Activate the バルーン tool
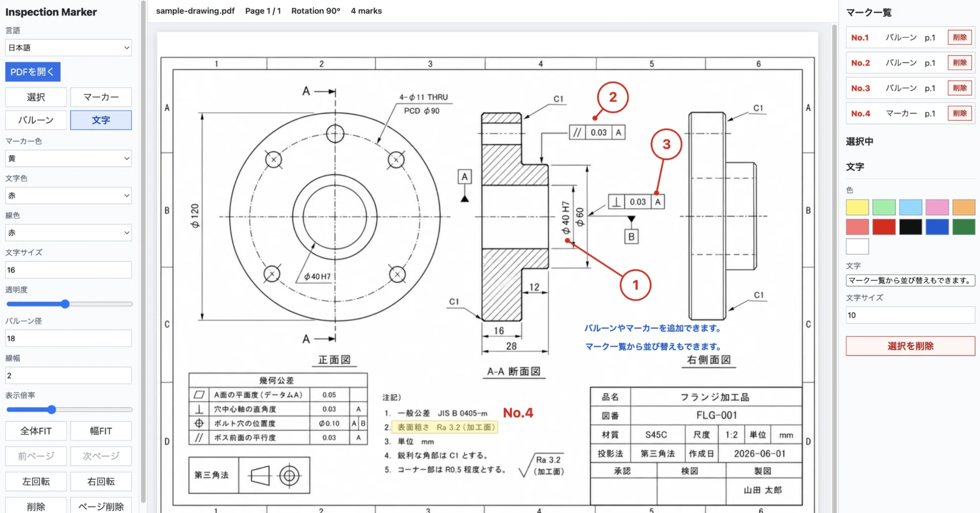The height and width of the screenshot is (513, 980). (x=36, y=120)
